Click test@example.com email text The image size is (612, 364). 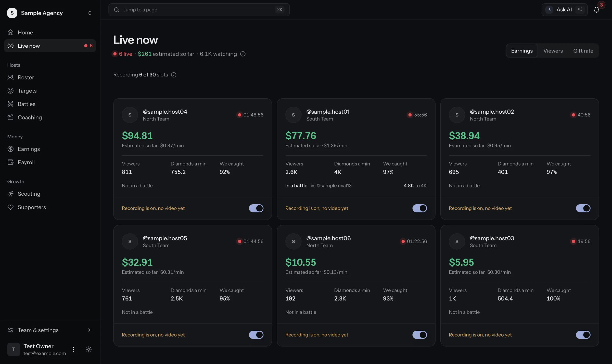coord(45,353)
